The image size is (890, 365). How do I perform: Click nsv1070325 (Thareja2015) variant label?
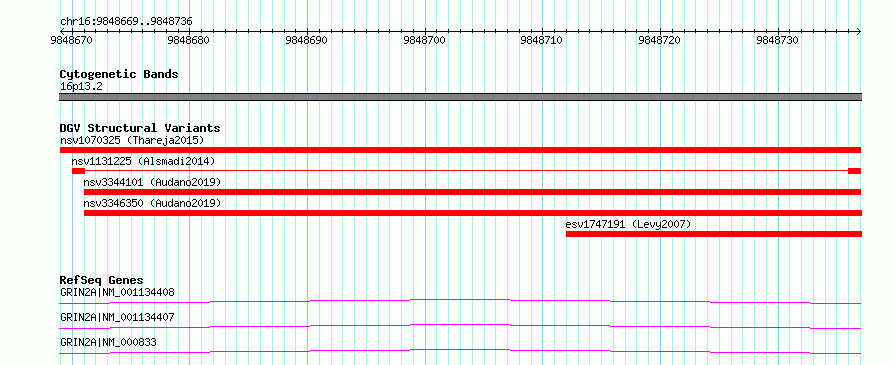[132, 140]
